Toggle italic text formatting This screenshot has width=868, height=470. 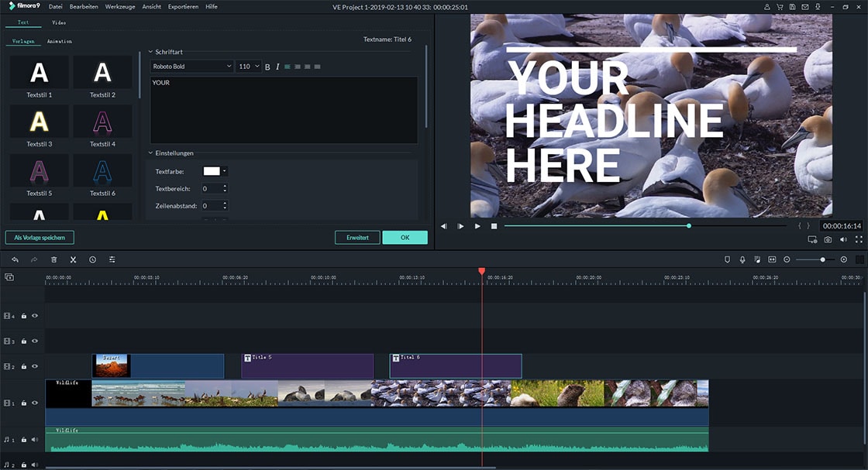[277, 67]
